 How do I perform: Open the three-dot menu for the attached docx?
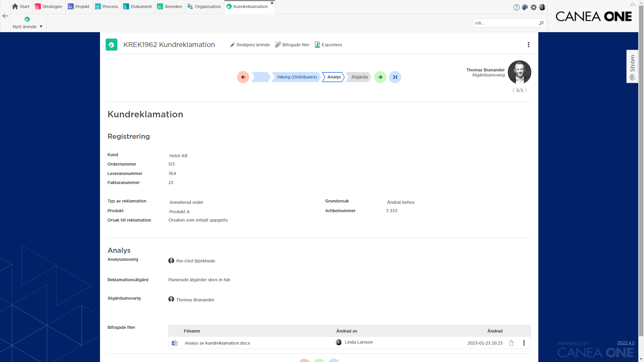[524, 343]
